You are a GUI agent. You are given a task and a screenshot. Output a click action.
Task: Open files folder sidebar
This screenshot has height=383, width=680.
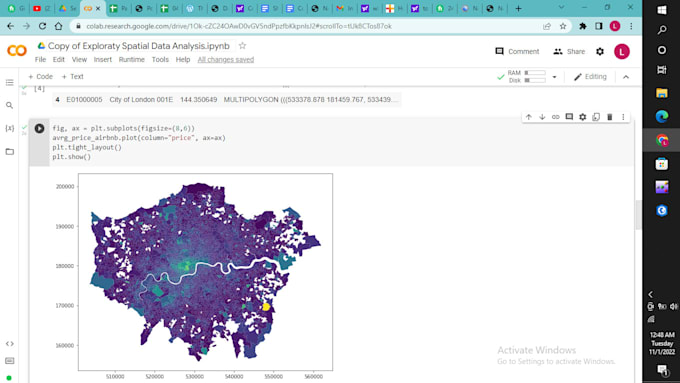(10, 151)
